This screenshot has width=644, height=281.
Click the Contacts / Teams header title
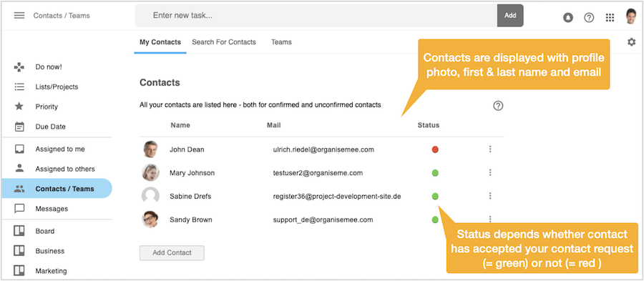point(62,16)
